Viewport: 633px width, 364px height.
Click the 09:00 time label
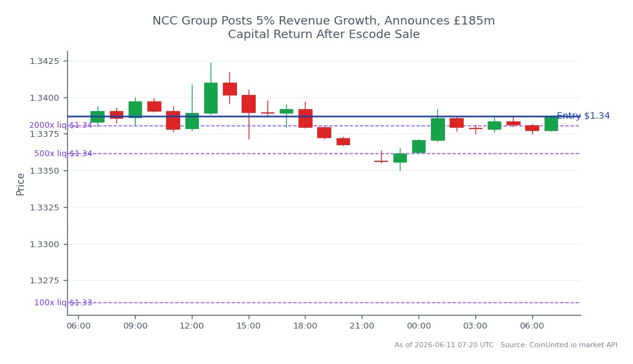pos(135,326)
